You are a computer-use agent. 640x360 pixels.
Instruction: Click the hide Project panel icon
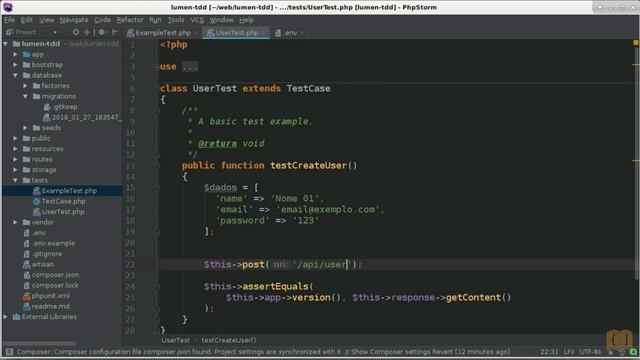115,32
